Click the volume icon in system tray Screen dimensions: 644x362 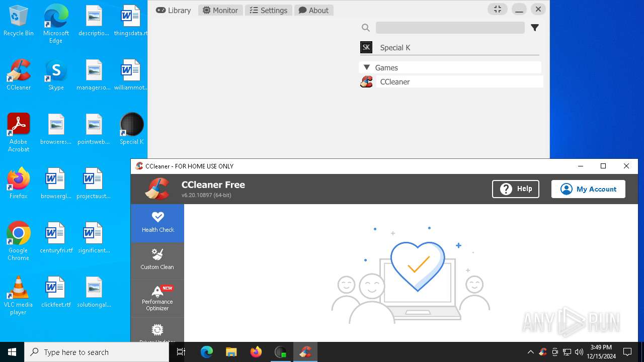579,352
